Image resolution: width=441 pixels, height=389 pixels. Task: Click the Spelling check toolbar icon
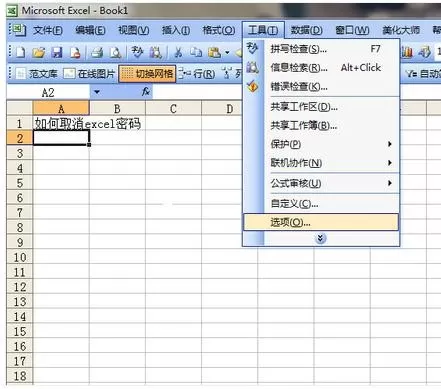pyautogui.click(x=137, y=52)
